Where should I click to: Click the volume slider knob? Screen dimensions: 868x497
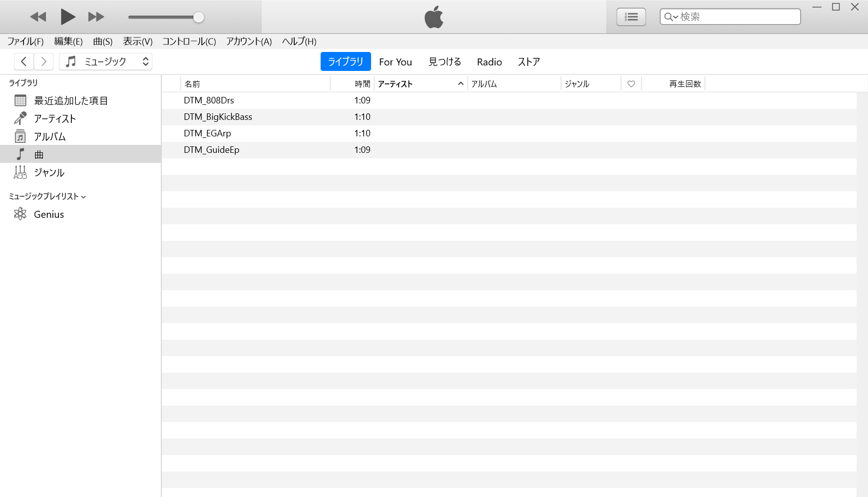(x=198, y=17)
